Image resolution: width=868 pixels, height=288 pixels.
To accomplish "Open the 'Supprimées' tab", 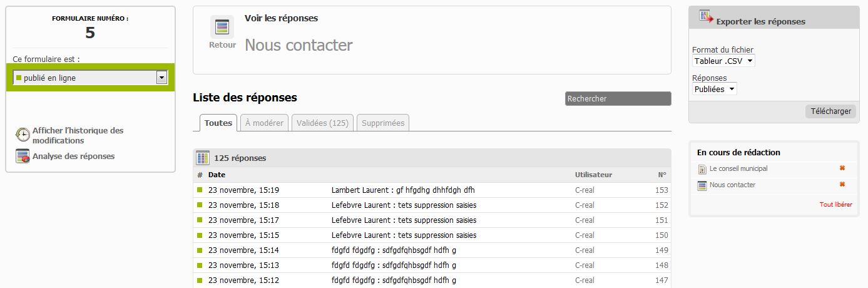I will (383, 123).
